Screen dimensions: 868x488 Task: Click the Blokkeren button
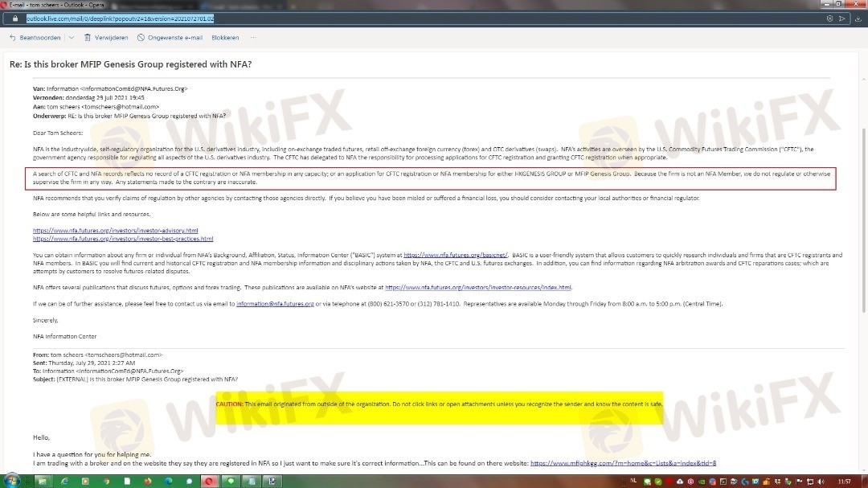point(225,38)
